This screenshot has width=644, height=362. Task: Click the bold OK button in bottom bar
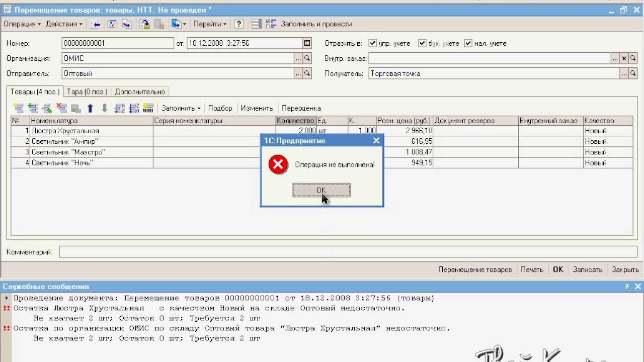point(558,269)
